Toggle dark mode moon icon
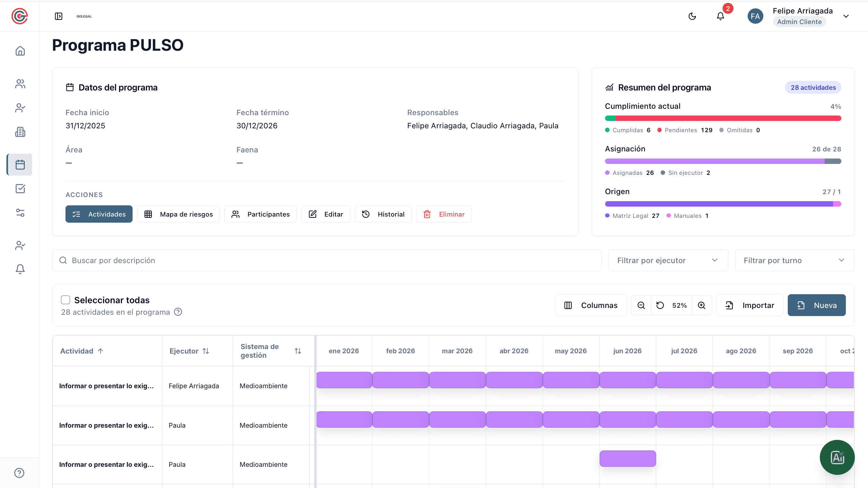Image resolution: width=868 pixels, height=488 pixels. tap(692, 16)
